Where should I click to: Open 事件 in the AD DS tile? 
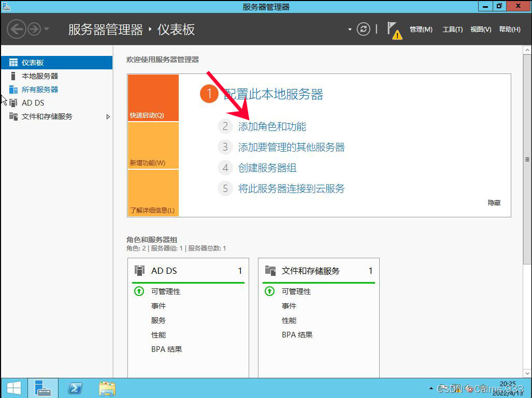coord(159,306)
